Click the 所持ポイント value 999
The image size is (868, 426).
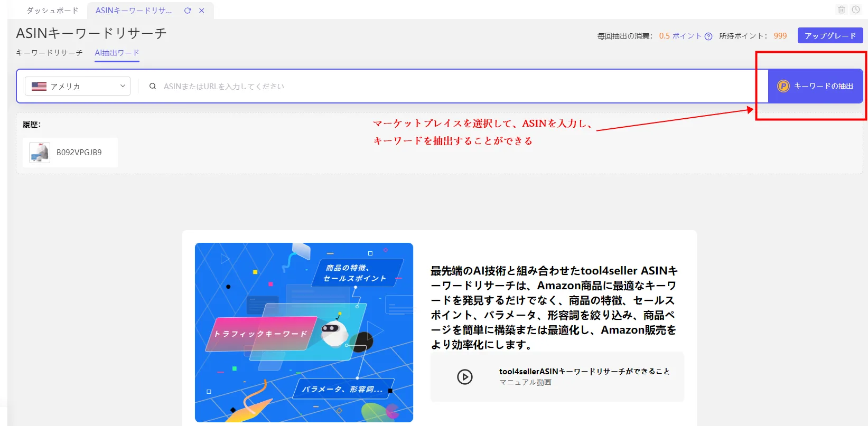[x=780, y=36]
